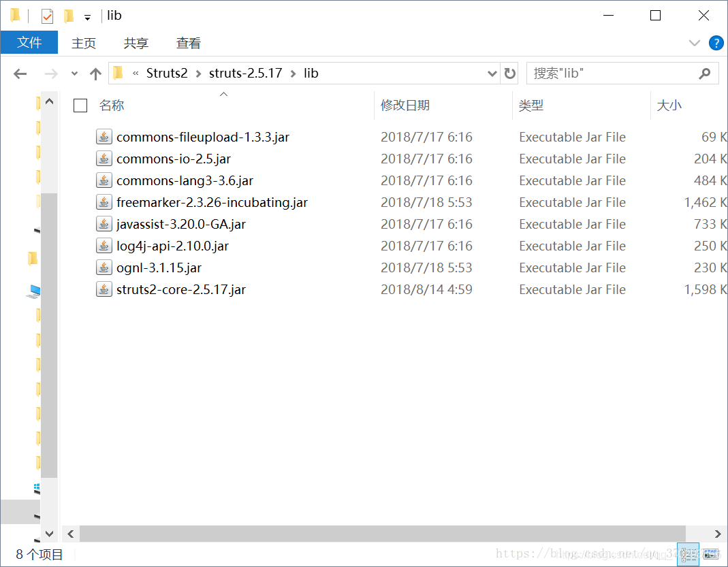Select the ognl-3.1.15.jar file icon
728x567 pixels.
[104, 268]
